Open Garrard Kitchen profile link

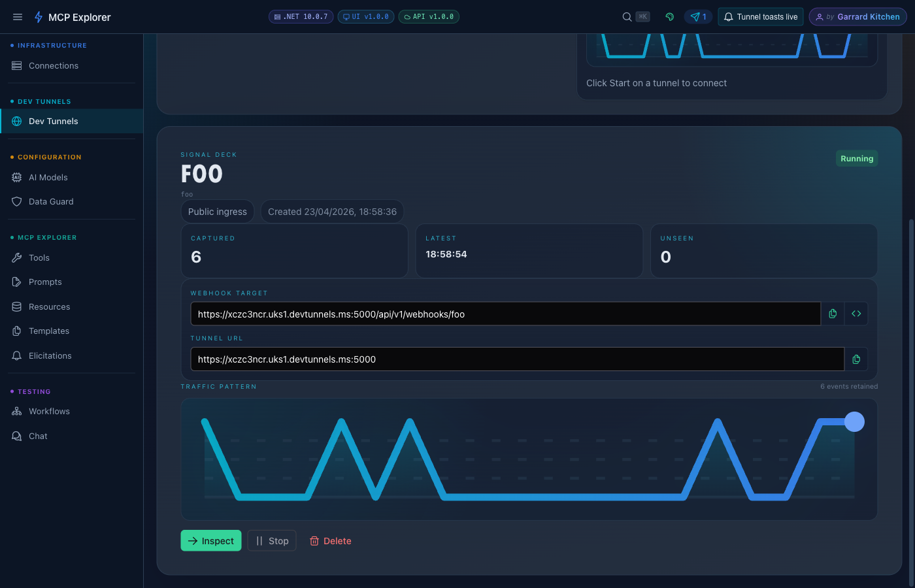857,17
